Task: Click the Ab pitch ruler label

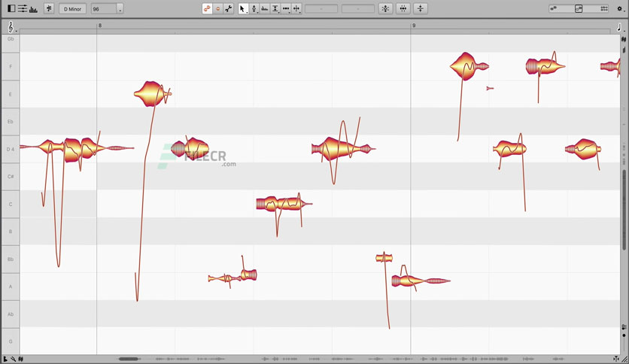Action: 11,314
